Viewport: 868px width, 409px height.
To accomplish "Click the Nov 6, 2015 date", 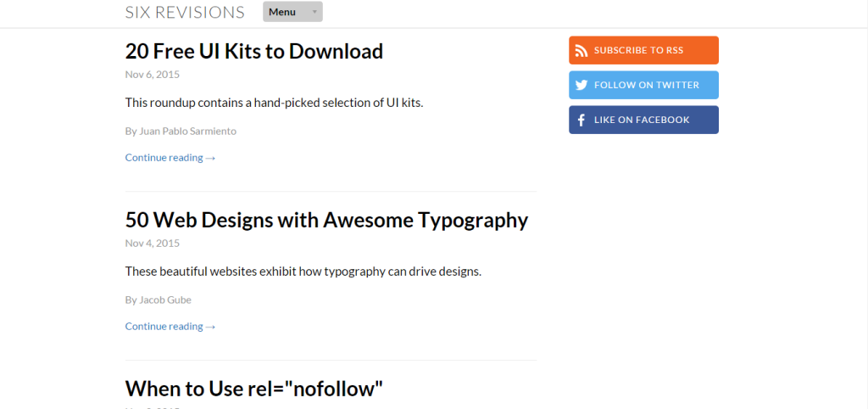I will (x=153, y=74).
